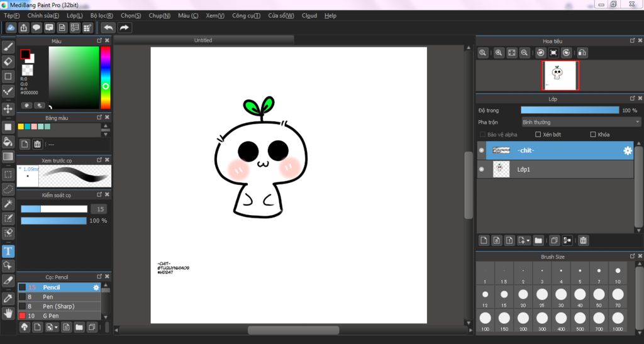The image size is (644, 344).
Task: Select the Eyedropper tool
Action: click(8, 299)
